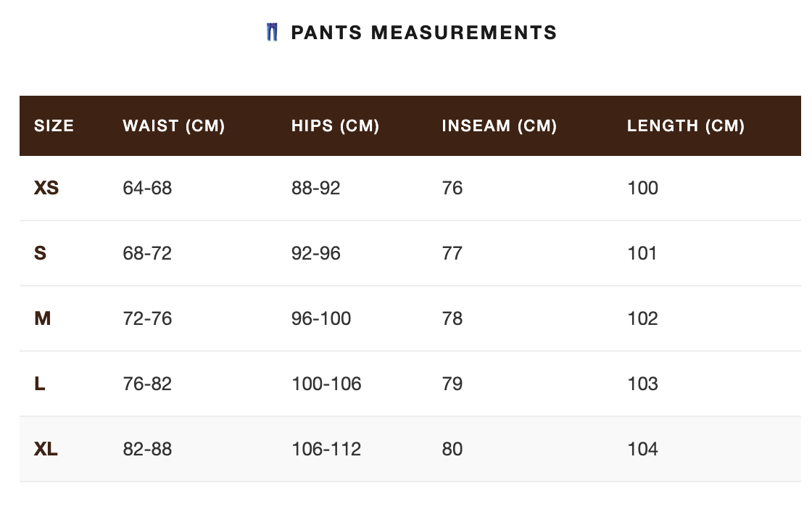Click the INSEAM (CM) column header

(499, 126)
